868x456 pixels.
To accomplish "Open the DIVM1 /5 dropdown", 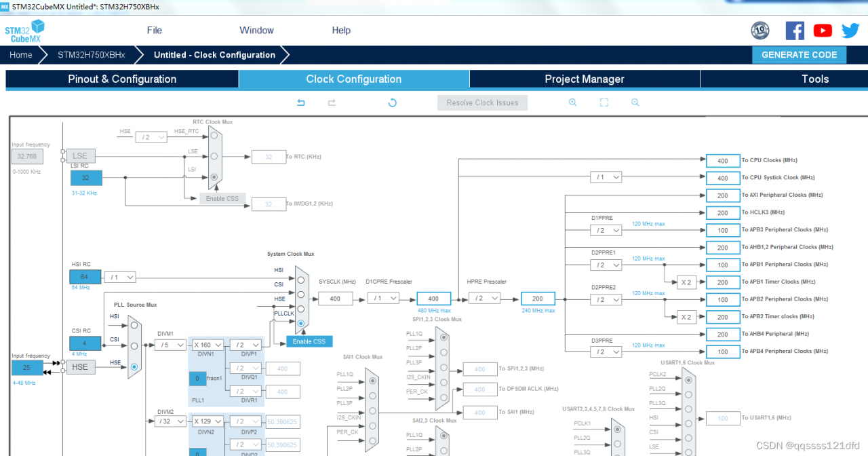I will pyautogui.click(x=170, y=345).
